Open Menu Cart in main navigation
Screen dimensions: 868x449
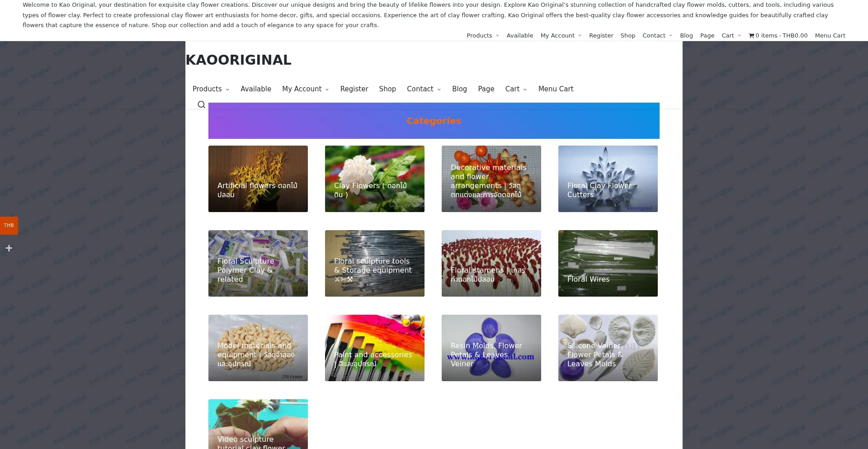pyautogui.click(x=556, y=89)
